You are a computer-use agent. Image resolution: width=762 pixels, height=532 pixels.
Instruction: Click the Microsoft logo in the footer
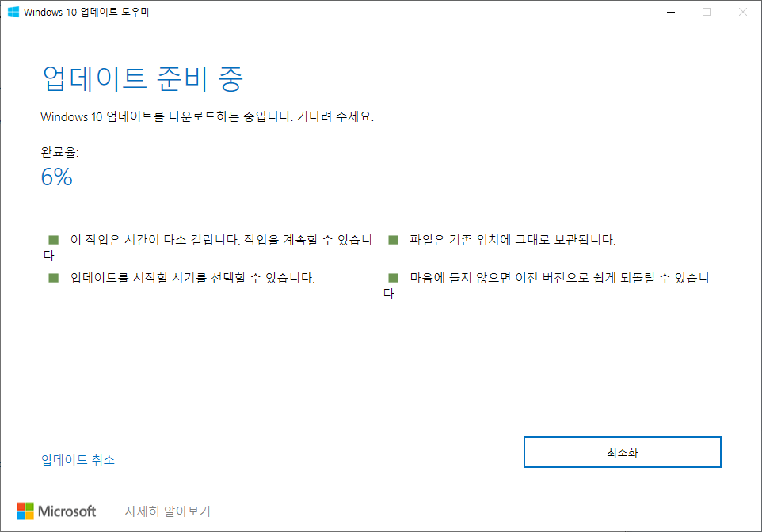coord(56,511)
